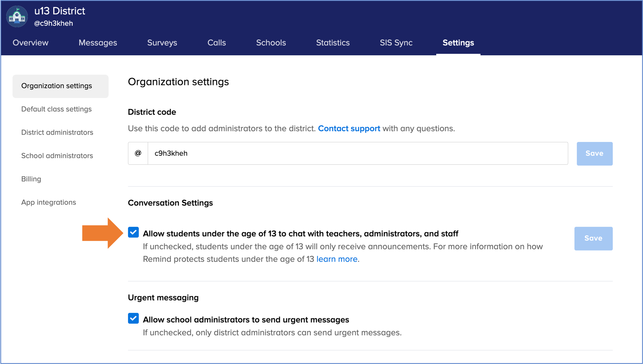
Task: Open Billing settings
Action: pyautogui.click(x=31, y=179)
